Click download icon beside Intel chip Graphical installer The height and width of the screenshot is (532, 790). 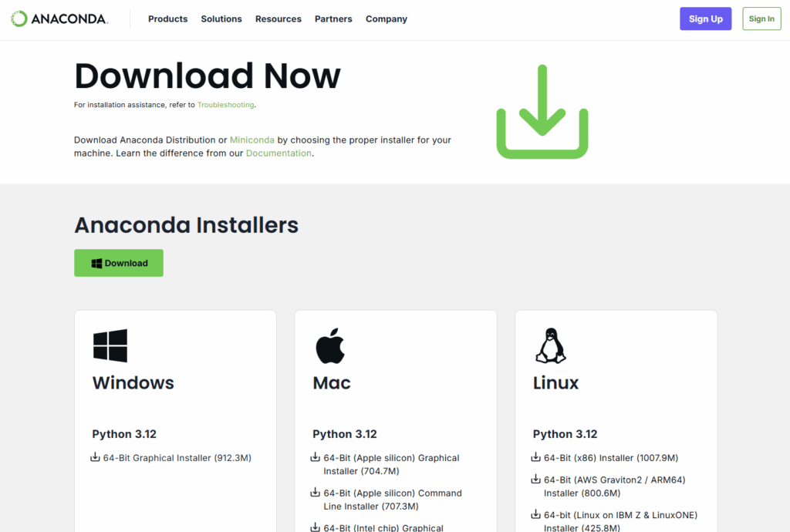(x=315, y=527)
